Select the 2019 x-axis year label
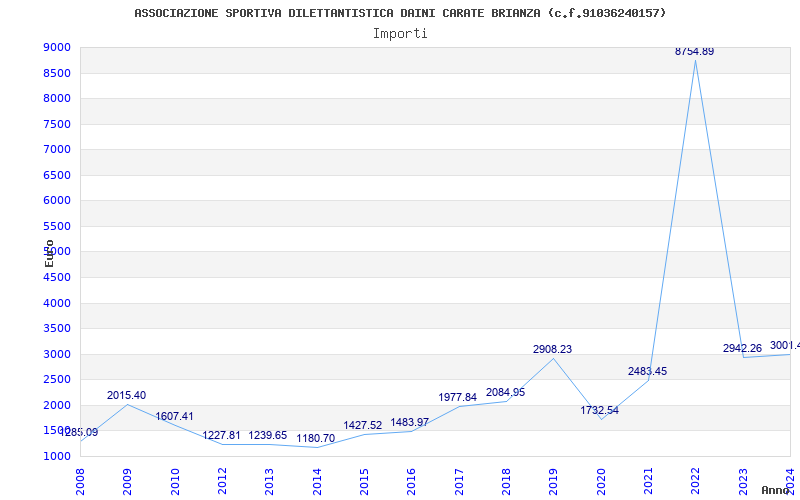This screenshot has width=800, height=500. (554, 479)
